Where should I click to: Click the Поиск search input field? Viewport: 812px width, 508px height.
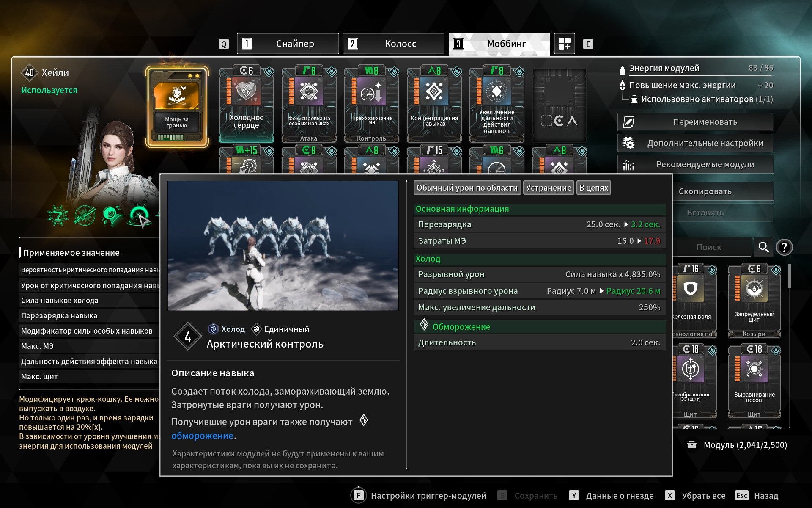(709, 247)
